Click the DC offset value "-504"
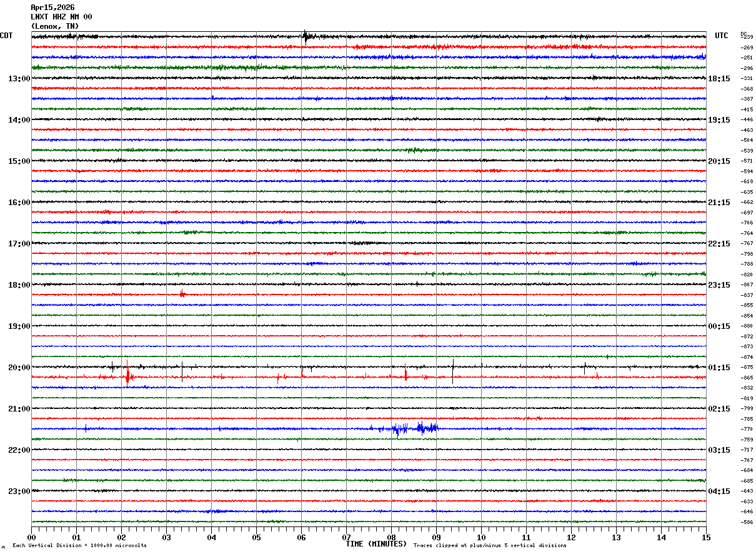Viewport: 756px width, 554px height. tap(747, 140)
